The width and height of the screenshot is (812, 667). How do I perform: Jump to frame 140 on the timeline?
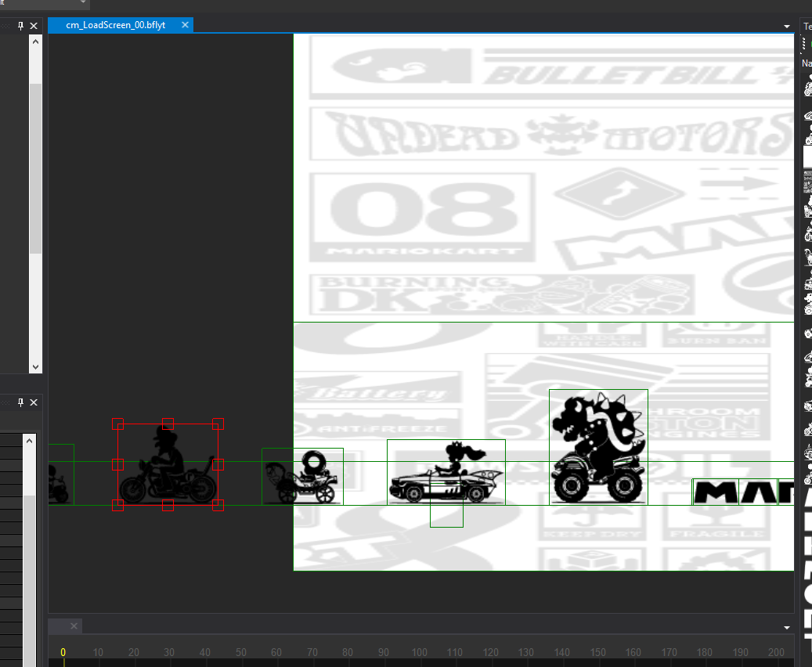point(562,652)
